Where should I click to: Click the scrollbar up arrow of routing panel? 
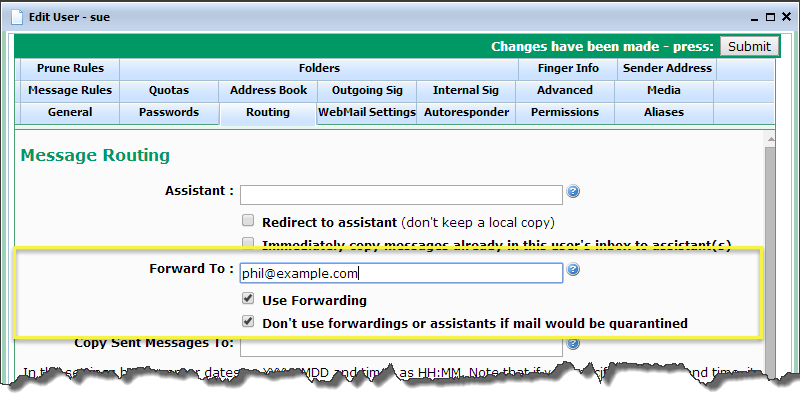coord(770,139)
